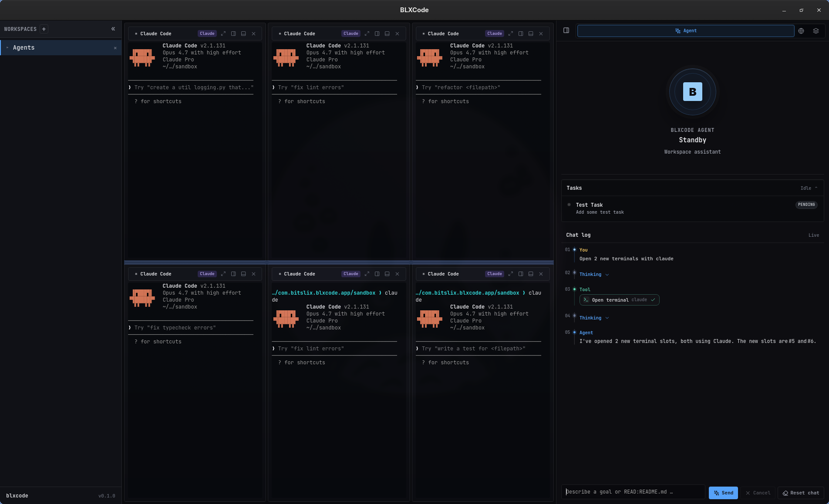Select the Agents workspace
829x504 pixels.
[x=61, y=47]
